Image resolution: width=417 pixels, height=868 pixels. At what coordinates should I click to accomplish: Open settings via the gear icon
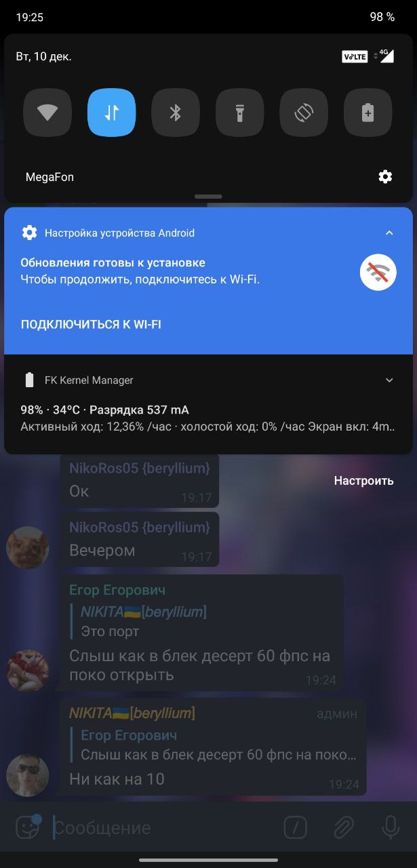coord(385,177)
